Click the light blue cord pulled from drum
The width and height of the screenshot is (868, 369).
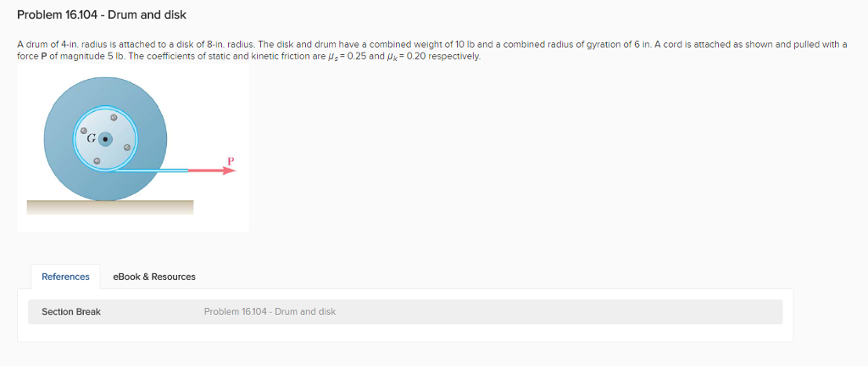pyautogui.click(x=151, y=171)
